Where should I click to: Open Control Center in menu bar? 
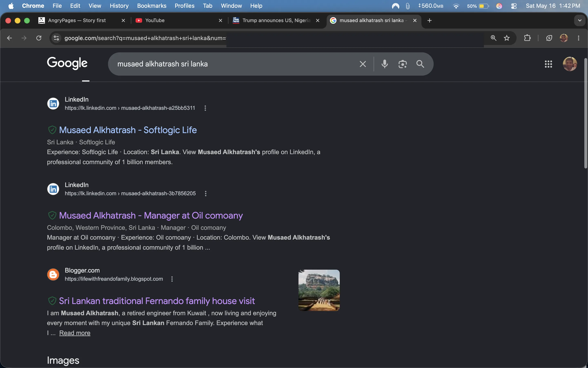pyautogui.click(x=514, y=6)
